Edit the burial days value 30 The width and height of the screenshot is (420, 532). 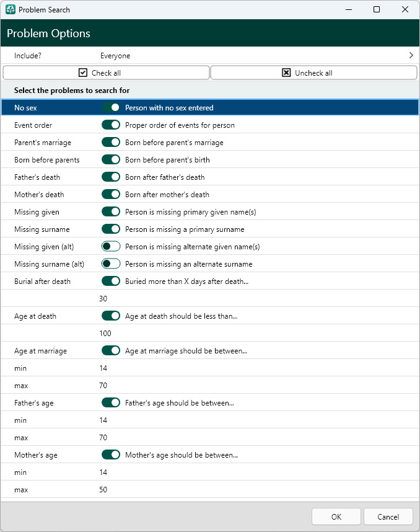tap(103, 299)
